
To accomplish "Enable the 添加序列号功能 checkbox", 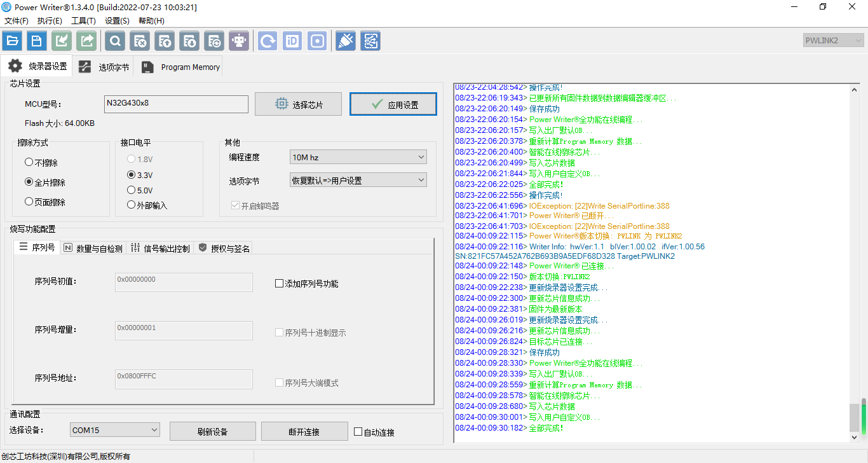I will (307, 284).
